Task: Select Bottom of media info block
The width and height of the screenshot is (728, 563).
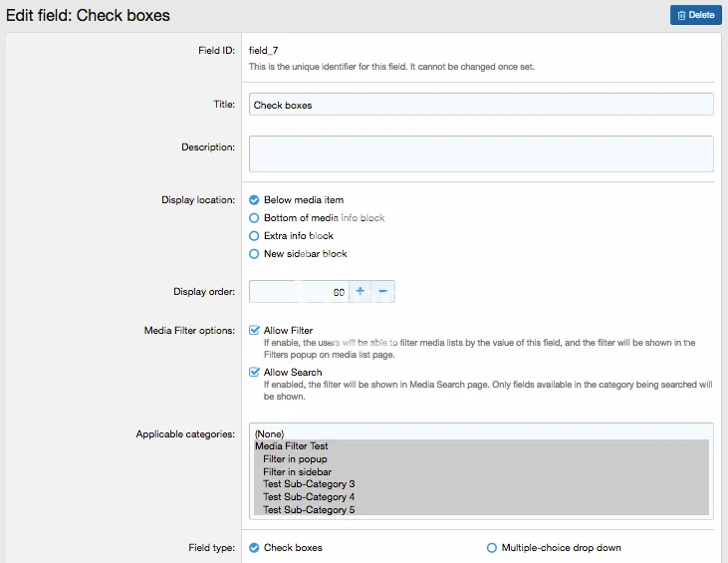Action: 254,218
